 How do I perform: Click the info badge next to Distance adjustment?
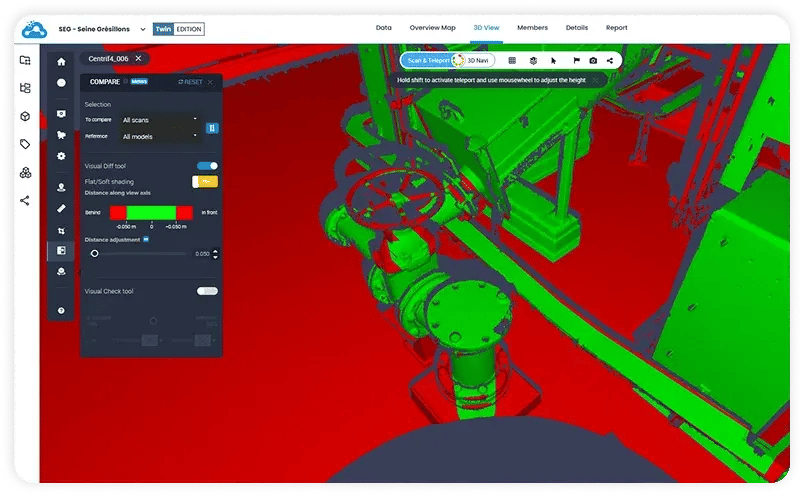pos(146,239)
